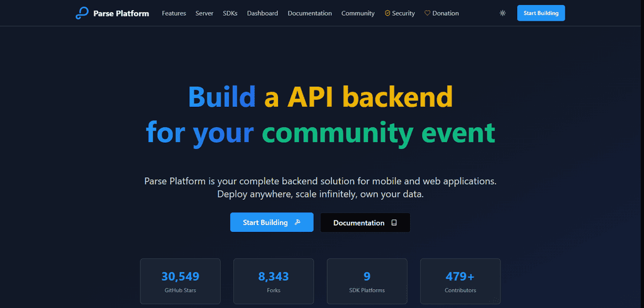
Task: Click the Parse Platform logo icon
Action: pos(82,13)
